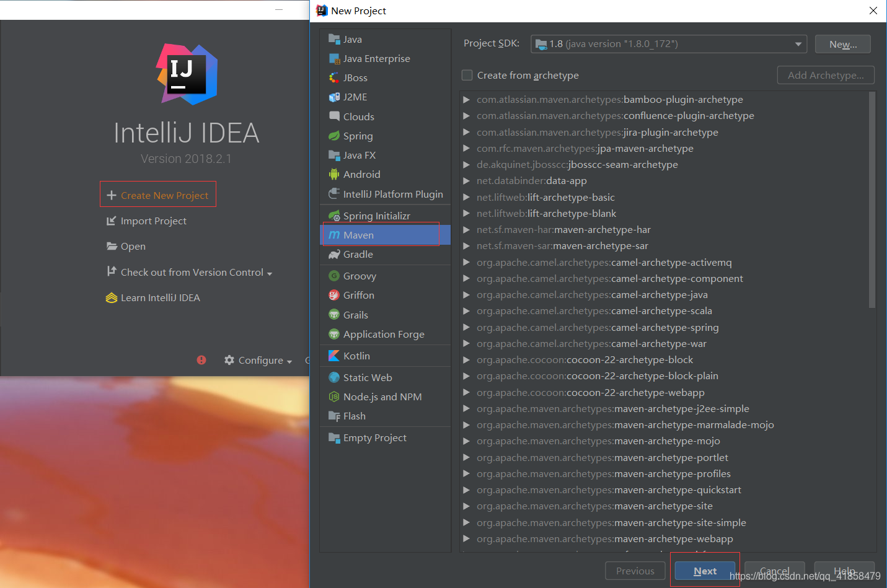
Task: Choose the Griffon icon
Action: click(x=334, y=295)
